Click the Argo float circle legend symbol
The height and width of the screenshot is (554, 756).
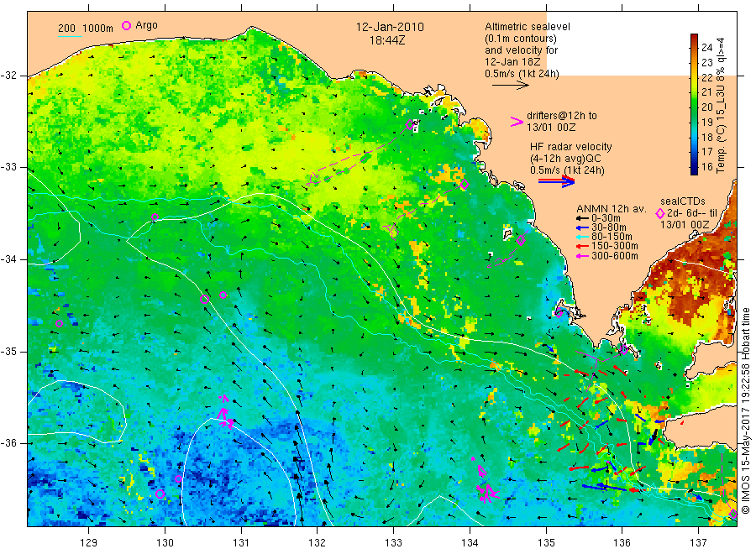click(x=126, y=25)
